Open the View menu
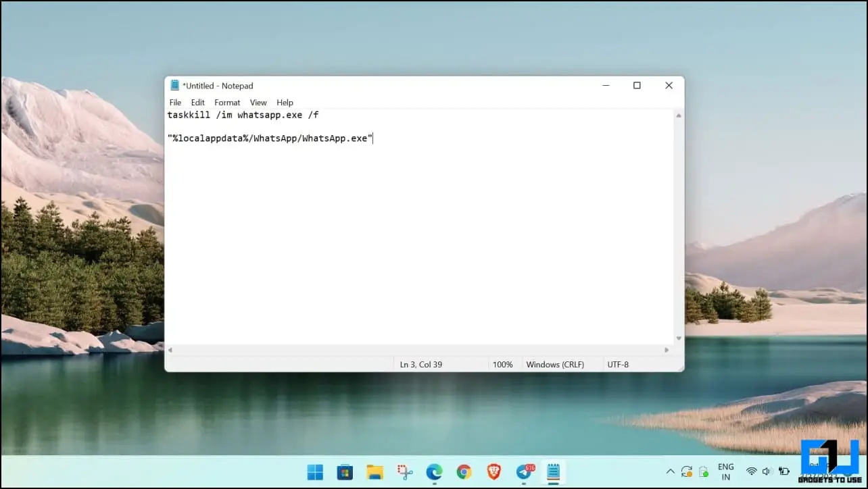Image resolution: width=868 pixels, height=489 pixels. (x=258, y=103)
